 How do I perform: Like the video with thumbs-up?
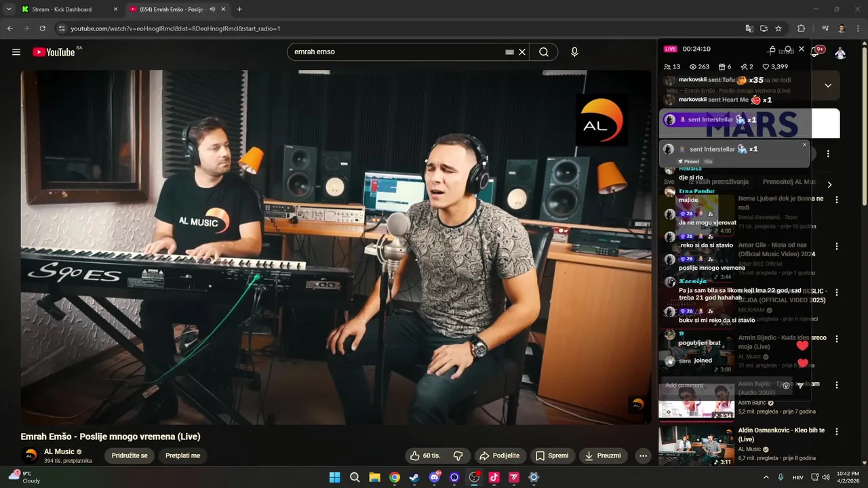(x=425, y=455)
